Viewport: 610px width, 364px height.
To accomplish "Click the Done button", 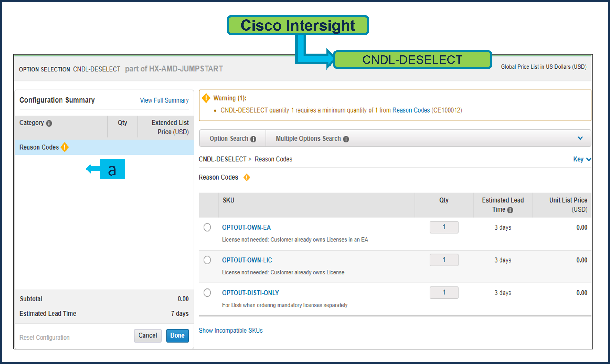I will (x=178, y=335).
